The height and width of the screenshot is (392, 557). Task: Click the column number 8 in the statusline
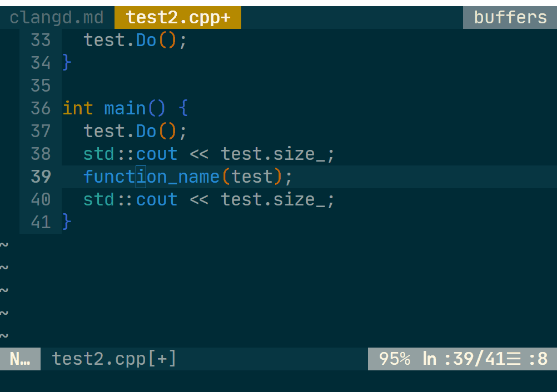543,359
